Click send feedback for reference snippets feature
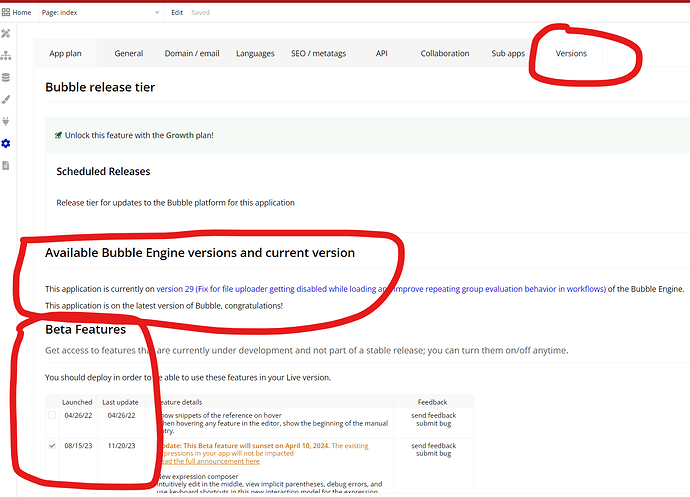 click(x=433, y=415)
